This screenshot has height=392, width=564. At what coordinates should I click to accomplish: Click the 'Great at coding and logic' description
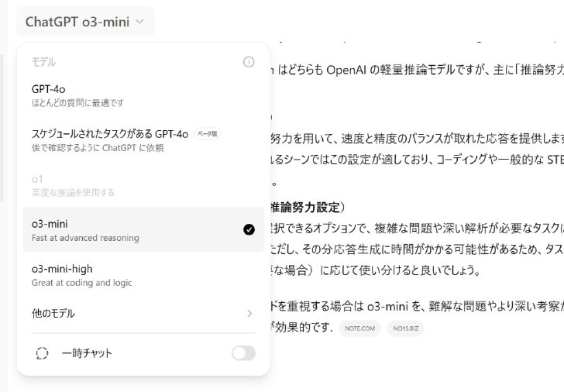(x=81, y=283)
